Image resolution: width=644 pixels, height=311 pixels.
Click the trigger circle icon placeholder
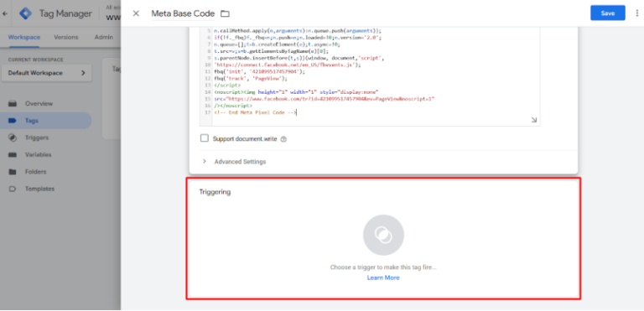click(383, 235)
